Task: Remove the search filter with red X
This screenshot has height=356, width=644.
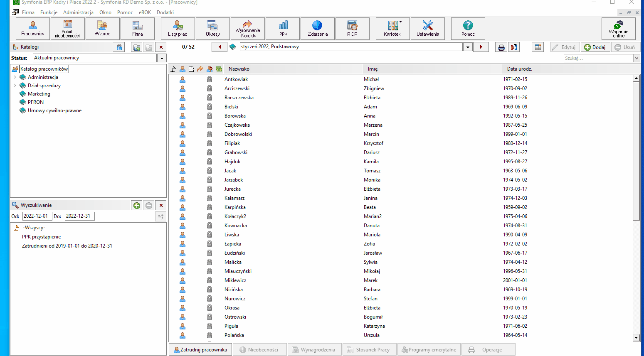Action: point(161,205)
